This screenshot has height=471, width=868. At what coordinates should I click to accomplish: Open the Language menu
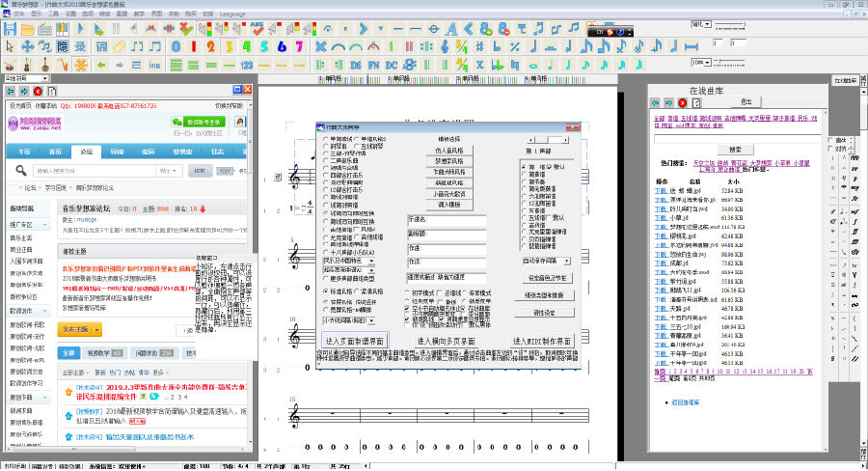click(231, 14)
